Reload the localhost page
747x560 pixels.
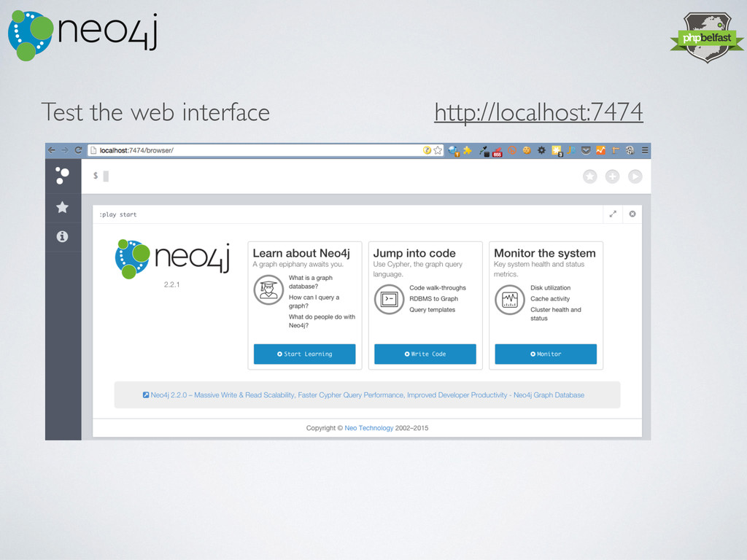tap(78, 150)
